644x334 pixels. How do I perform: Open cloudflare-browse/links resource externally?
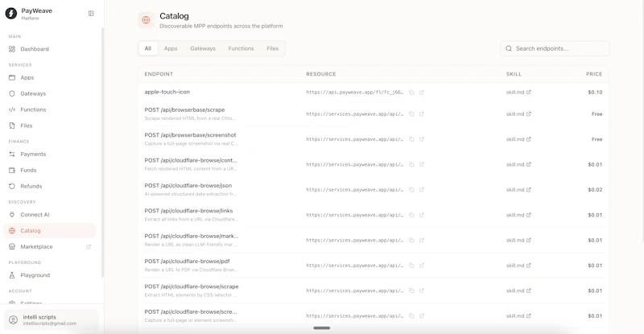pos(421,215)
